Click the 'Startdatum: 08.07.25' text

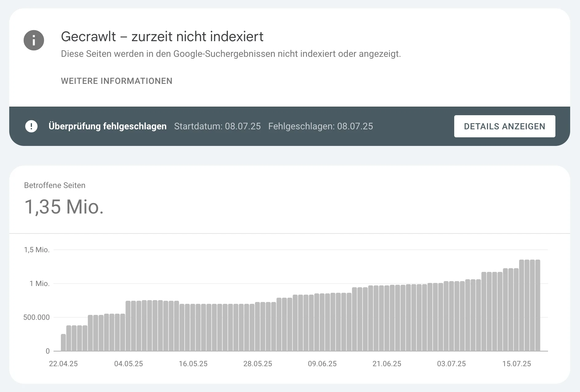tap(217, 126)
